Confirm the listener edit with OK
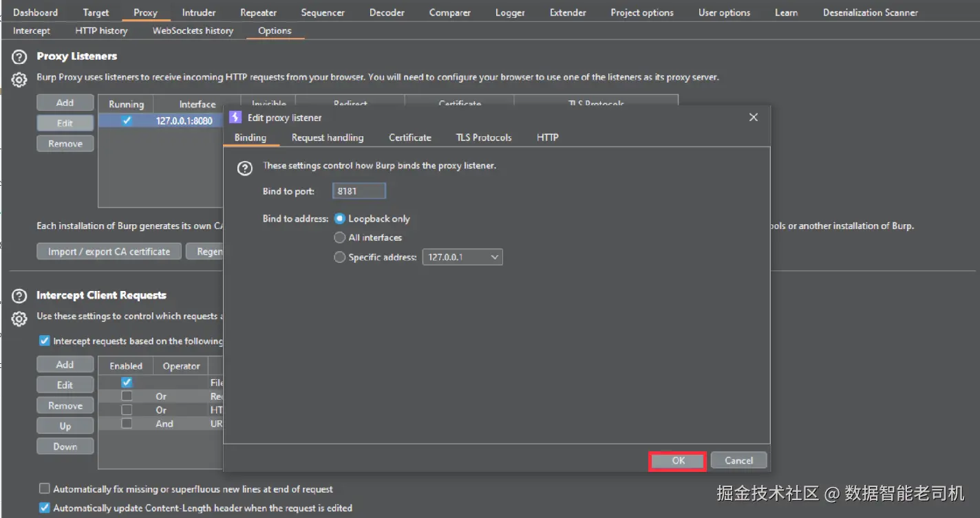 coord(678,461)
